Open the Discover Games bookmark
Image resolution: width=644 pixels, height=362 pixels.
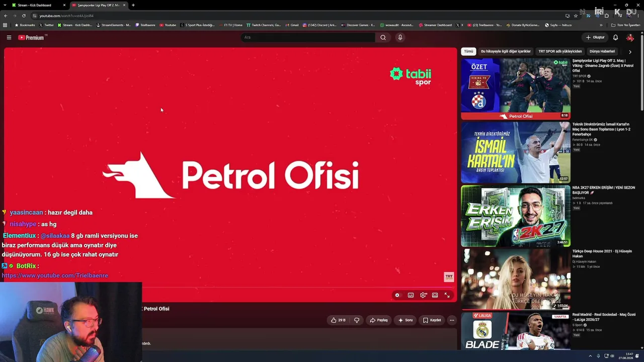click(358, 25)
